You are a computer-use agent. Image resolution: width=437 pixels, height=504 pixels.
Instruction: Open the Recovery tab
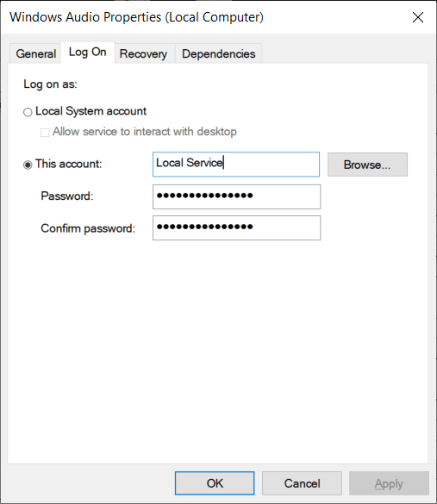coord(143,53)
